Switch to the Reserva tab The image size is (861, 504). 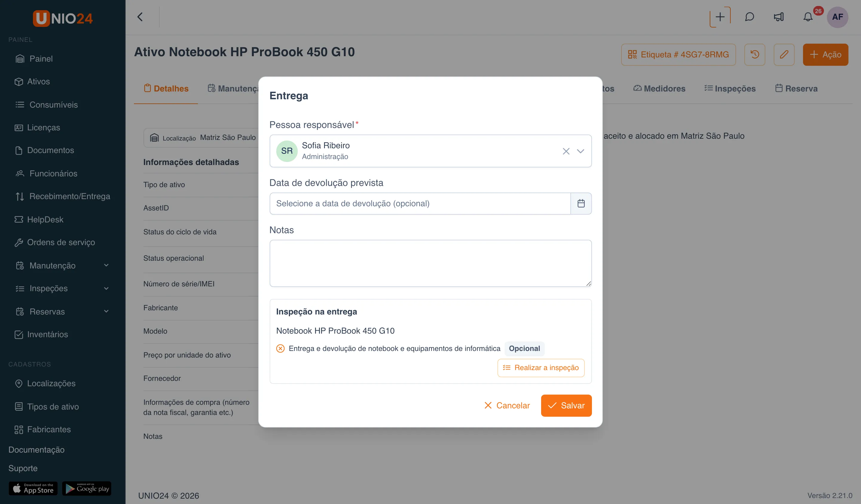click(796, 88)
